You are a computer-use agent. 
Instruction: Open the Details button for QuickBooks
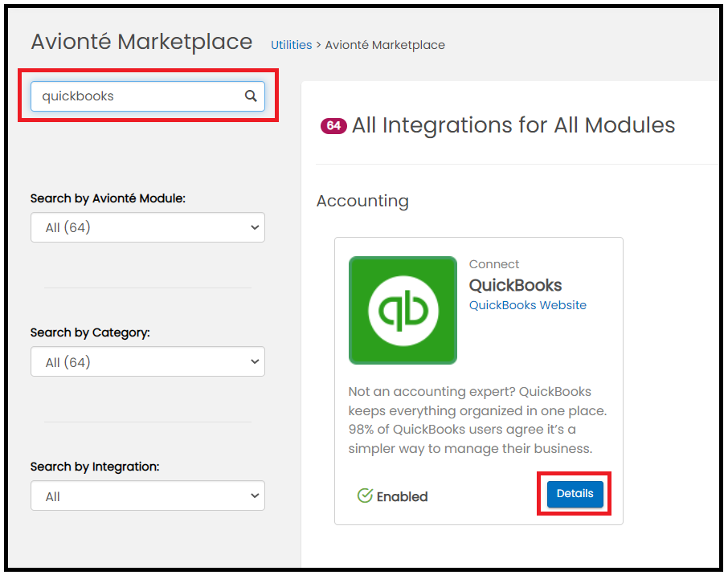[x=575, y=494]
